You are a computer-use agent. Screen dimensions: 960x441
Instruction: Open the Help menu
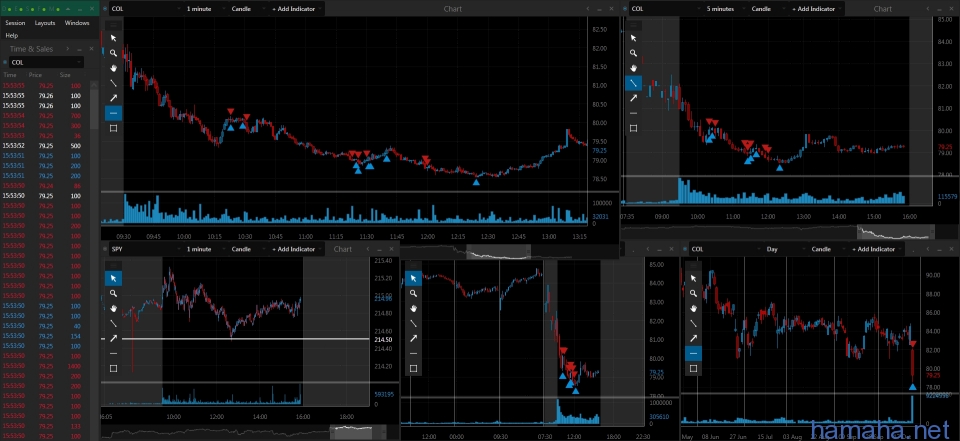[x=11, y=36]
